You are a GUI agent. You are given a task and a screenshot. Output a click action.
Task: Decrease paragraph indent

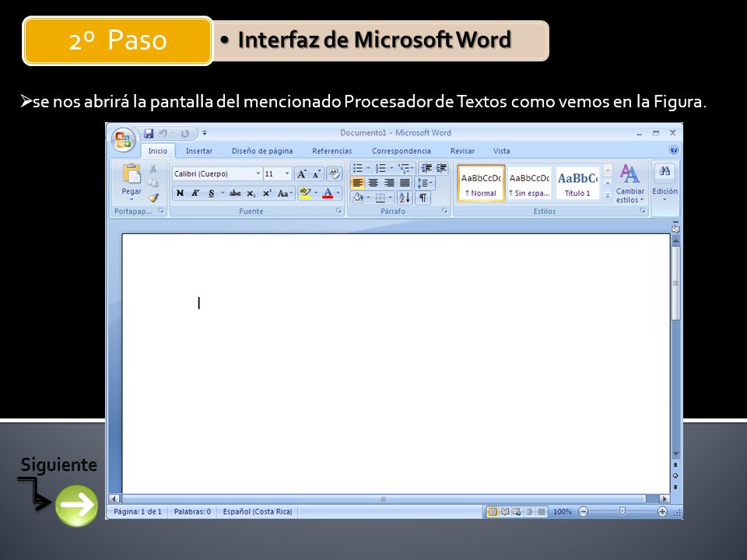point(426,168)
